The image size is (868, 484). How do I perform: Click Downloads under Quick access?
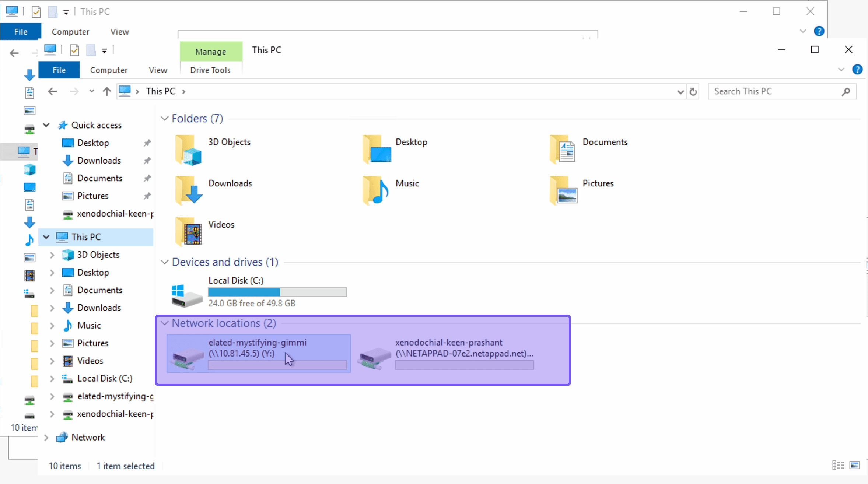click(x=99, y=161)
